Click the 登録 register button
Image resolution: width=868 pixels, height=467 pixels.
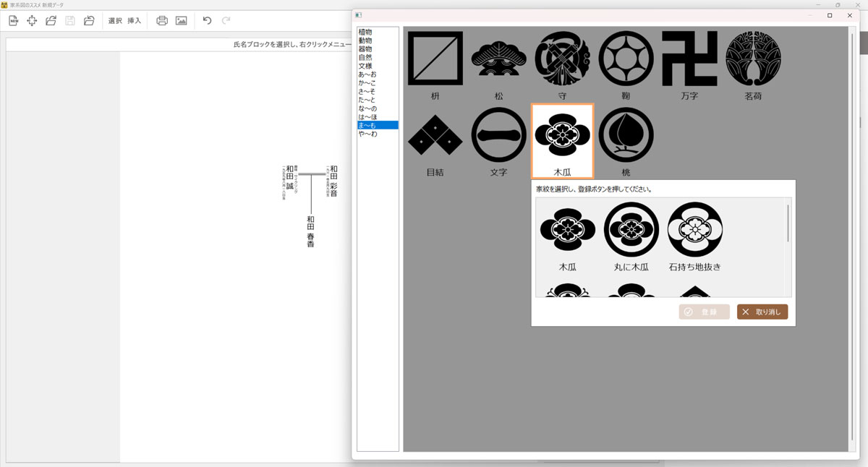point(704,312)
